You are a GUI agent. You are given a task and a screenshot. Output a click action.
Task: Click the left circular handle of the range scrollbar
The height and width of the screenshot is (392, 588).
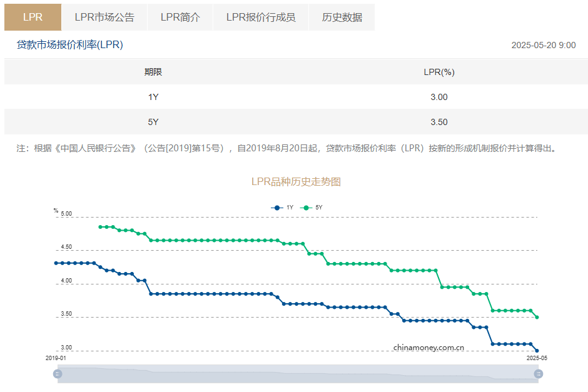click(x=58, y=374)
